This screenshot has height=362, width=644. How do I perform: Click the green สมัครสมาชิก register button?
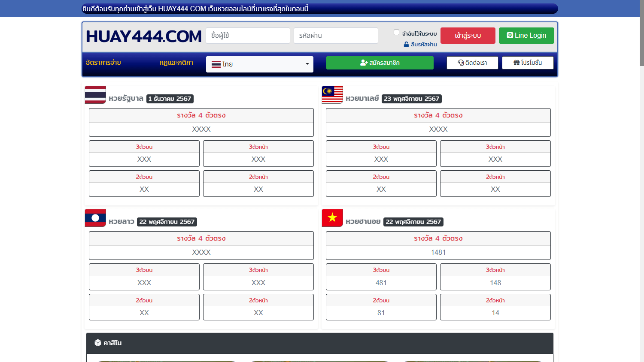pos(380,63)
